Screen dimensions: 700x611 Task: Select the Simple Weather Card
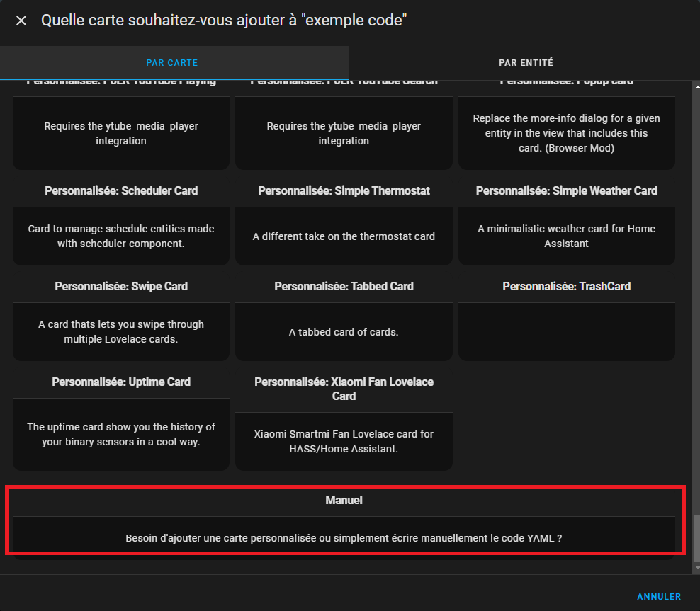click(x=566, y=235)
